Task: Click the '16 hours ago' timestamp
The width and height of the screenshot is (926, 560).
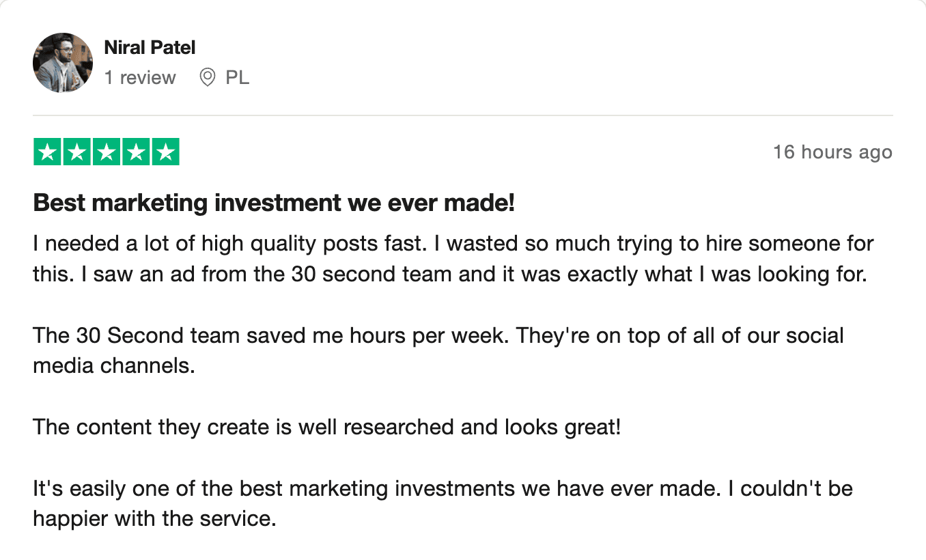Action: tap(832, 152)
